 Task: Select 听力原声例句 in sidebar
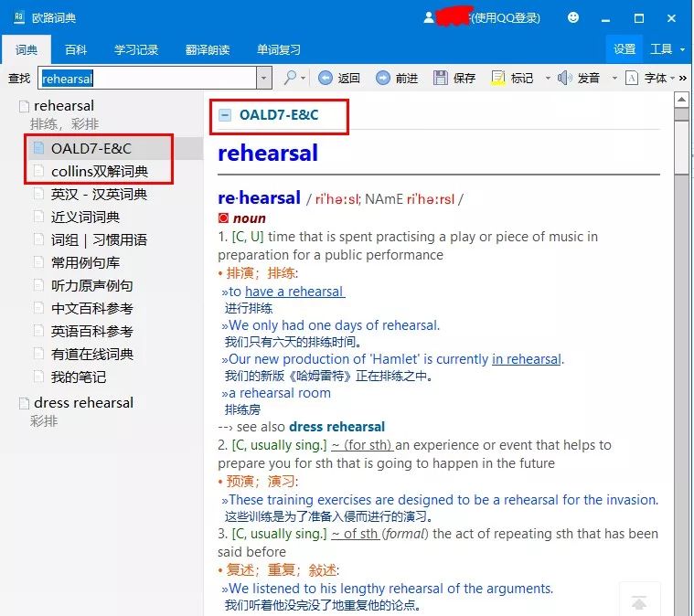tap(92, 286)
